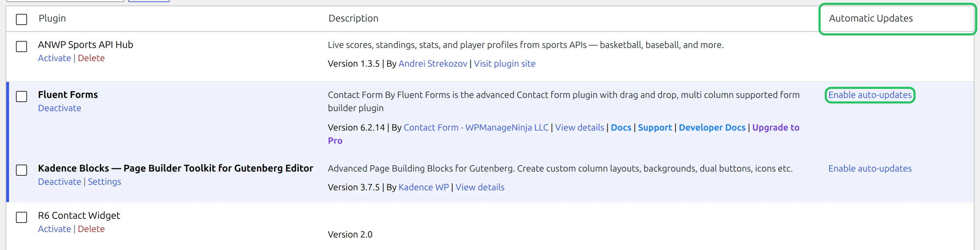
Task: Open the Kadence WP author link
Action: 423,187
